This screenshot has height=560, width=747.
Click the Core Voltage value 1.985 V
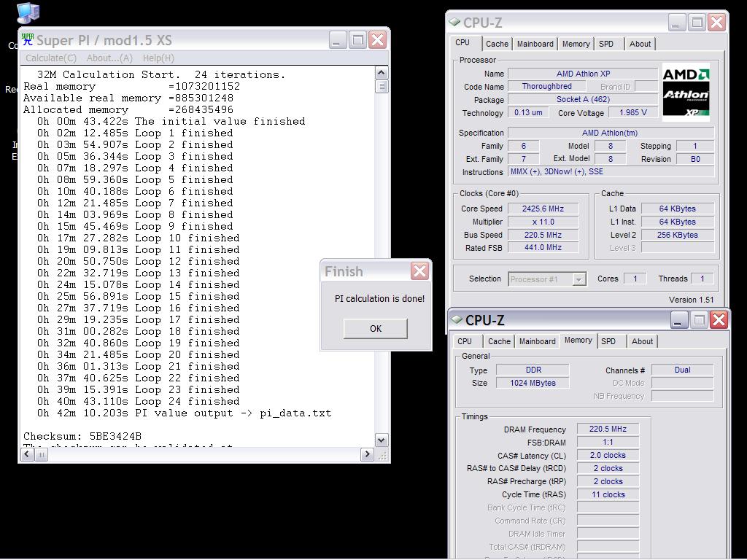pos(633,112)
